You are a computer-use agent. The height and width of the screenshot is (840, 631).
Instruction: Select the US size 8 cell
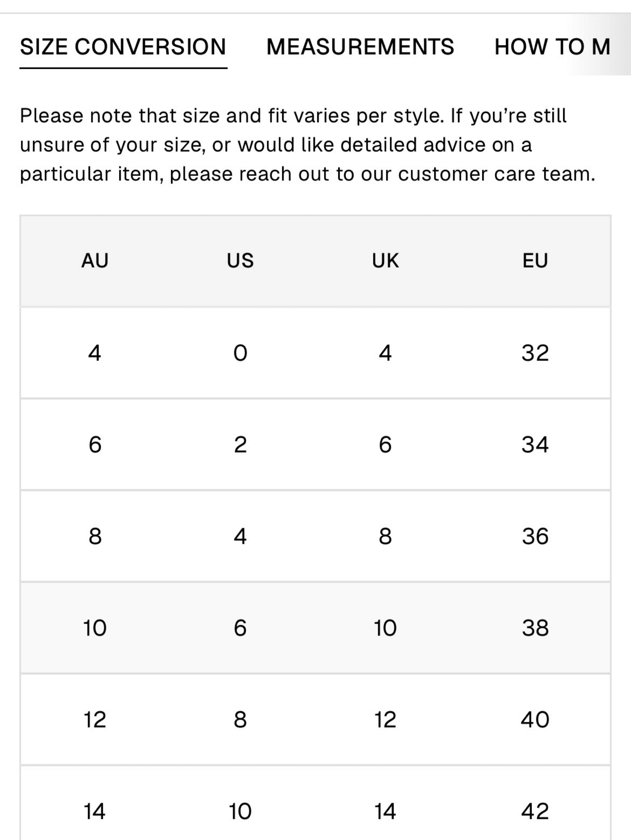(240, 720)
